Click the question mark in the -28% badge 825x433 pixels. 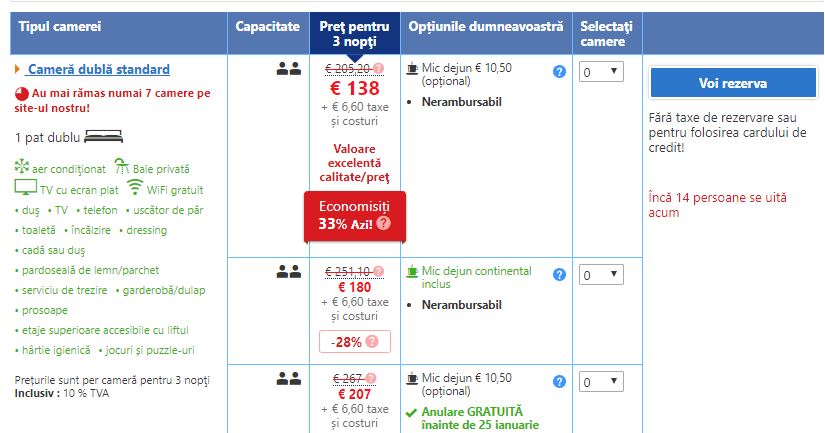[373, 341]
